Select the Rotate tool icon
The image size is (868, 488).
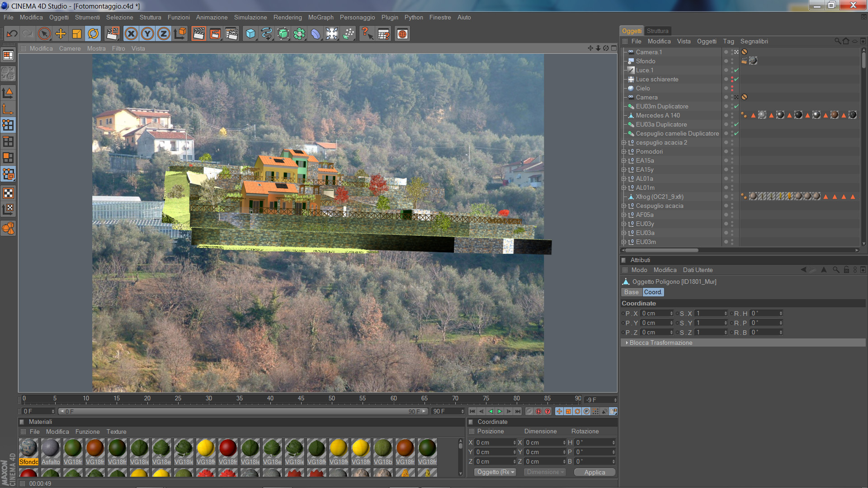pyautogui.click(x=93, y=34)
